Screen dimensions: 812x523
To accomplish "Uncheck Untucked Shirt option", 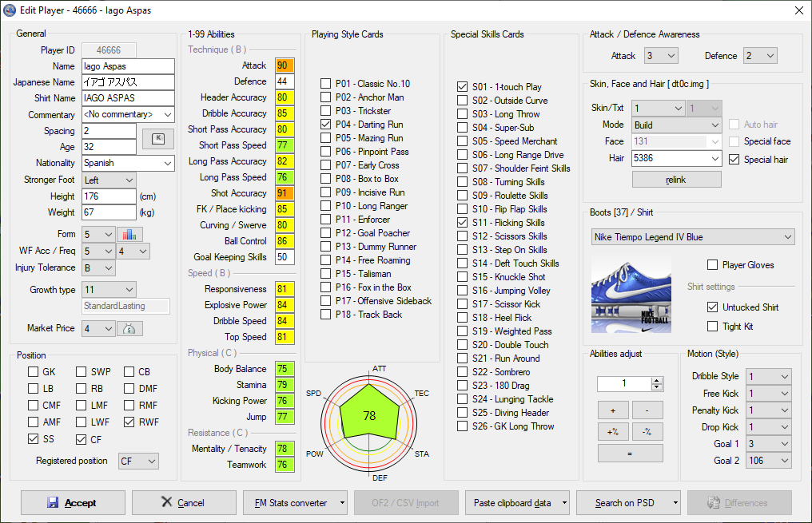I will (713, 307).
